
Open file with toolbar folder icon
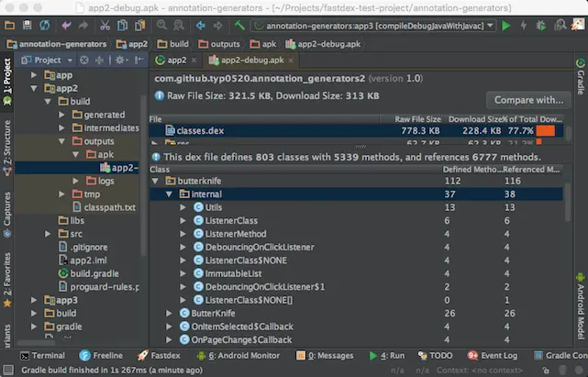[x=10, y=26]
